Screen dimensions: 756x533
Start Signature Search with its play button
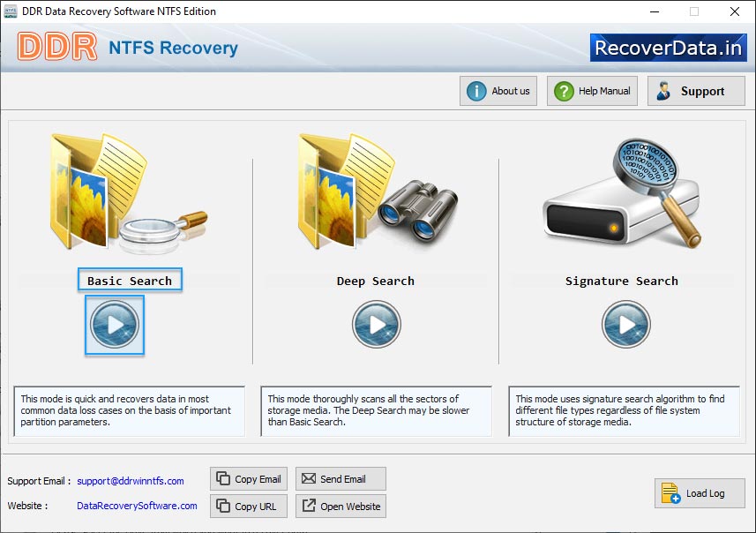625,325
